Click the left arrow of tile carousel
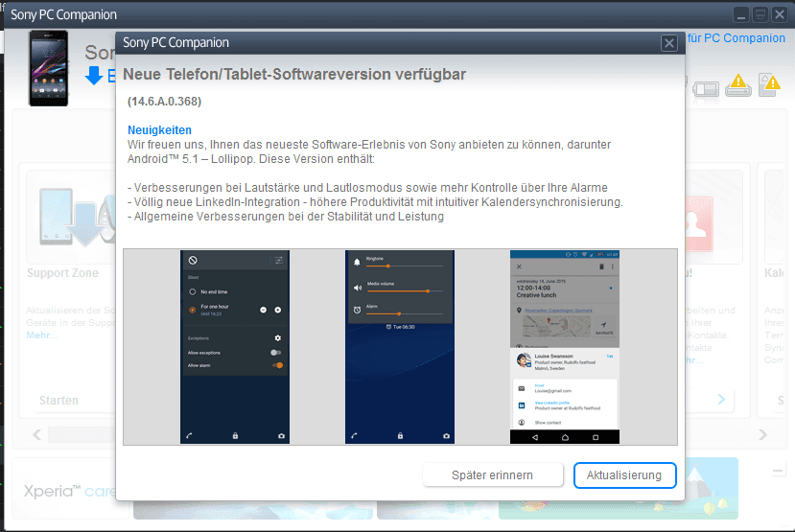 point(37,435)
